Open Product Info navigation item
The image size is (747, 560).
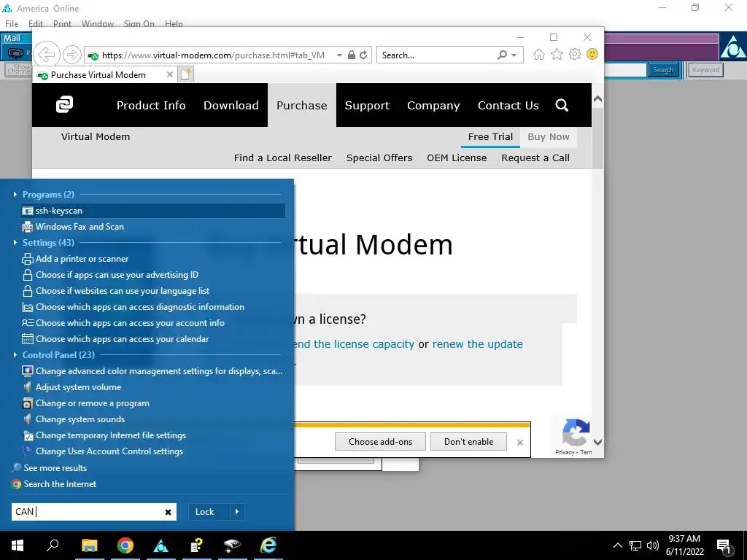coord(151,105)
